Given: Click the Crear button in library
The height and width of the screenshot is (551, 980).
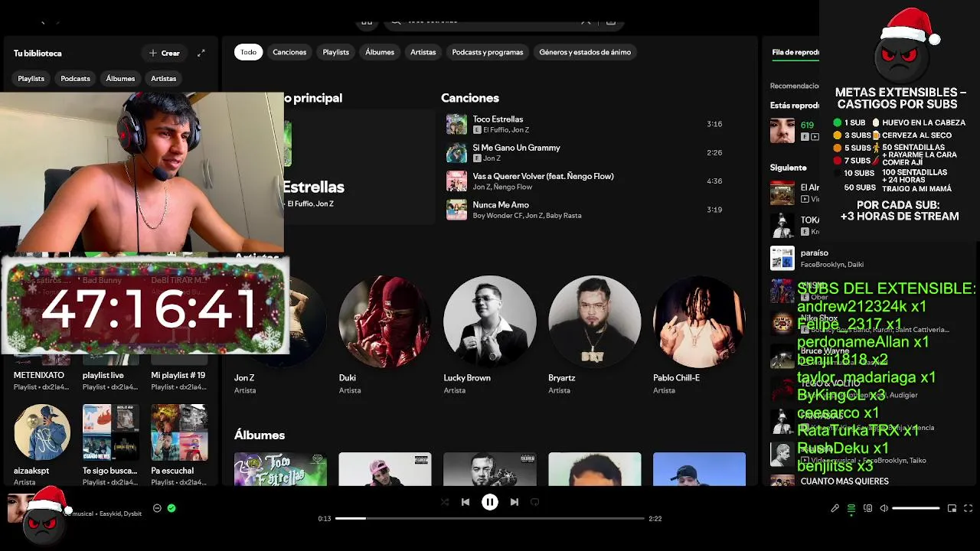Looking at the screenshot, I should click(x=165, y=54).
